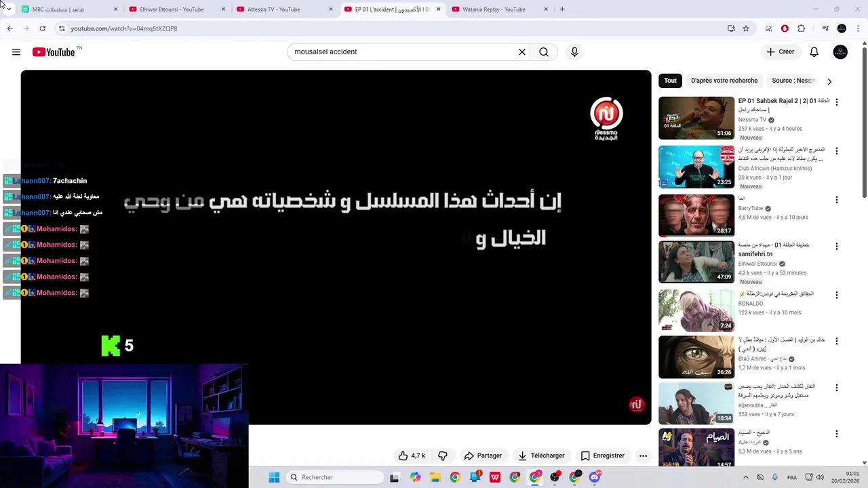The image size is (868, 488).
Task: Open the Extensions puzzle icon
Action: 802,28
